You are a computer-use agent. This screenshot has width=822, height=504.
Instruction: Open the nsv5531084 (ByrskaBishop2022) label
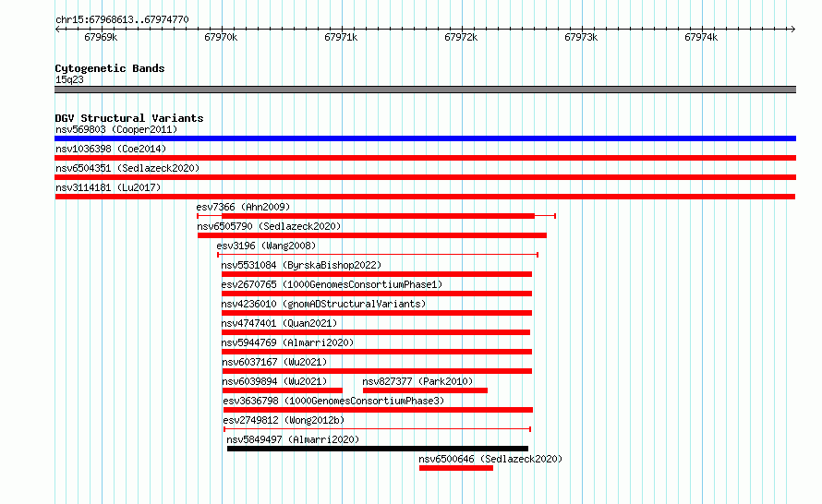(301, 265)
